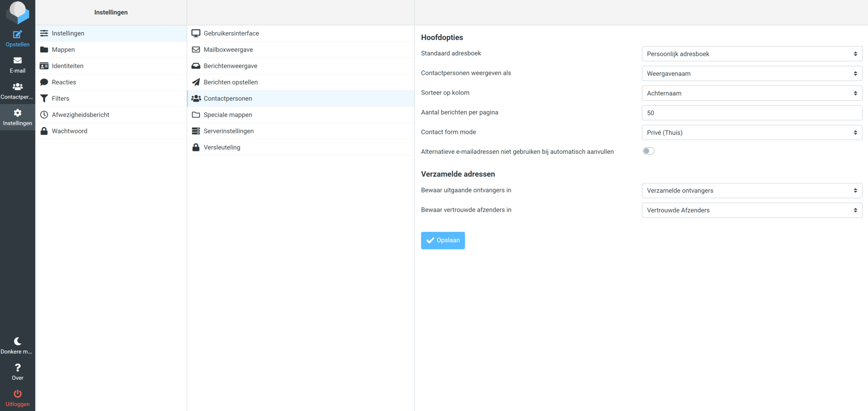Click the Opstellen compose icon
The image size is (868, 411).
tap(17, 34)
